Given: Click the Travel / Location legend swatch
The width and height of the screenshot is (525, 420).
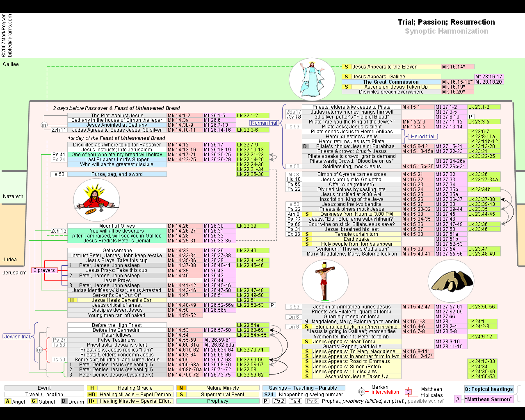Looking at the screenshot, I should [x=44, y=395].
